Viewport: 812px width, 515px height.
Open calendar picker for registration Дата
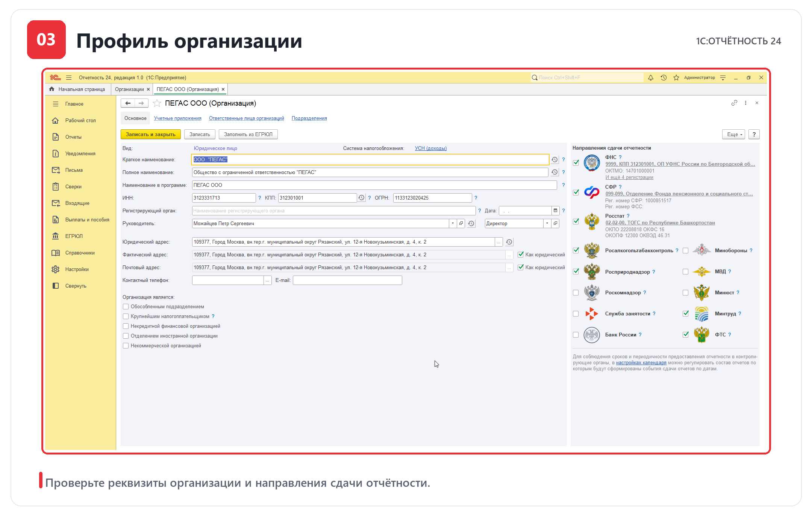point(556,211)
